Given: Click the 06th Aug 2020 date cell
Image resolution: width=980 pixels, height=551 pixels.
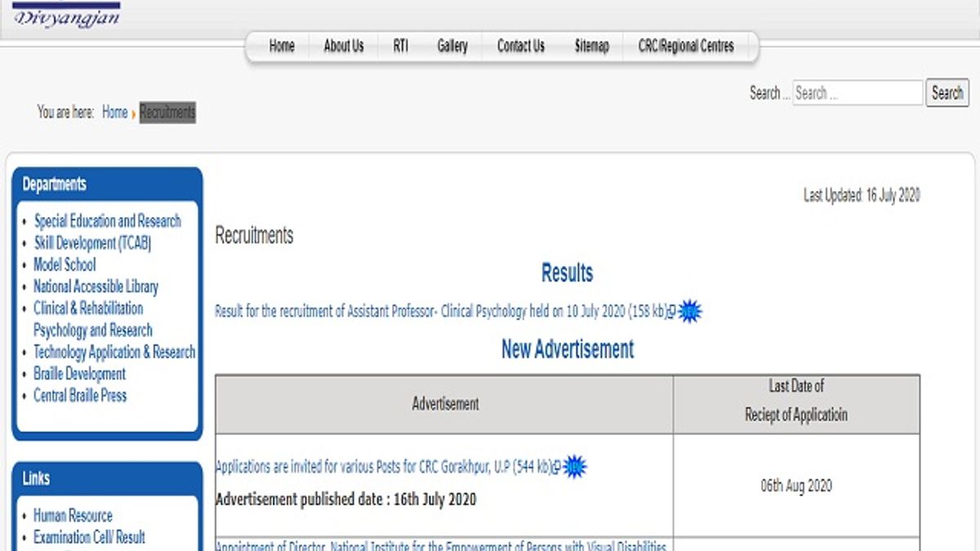Looking at the screenshot, I should (x=796, y=486).
